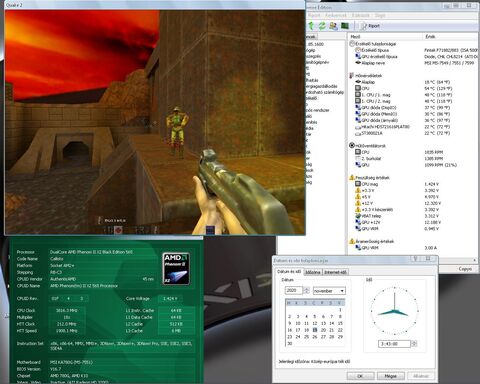Select the +5 V voltage row icon
480x384 pixels.
tap(358, 197)
